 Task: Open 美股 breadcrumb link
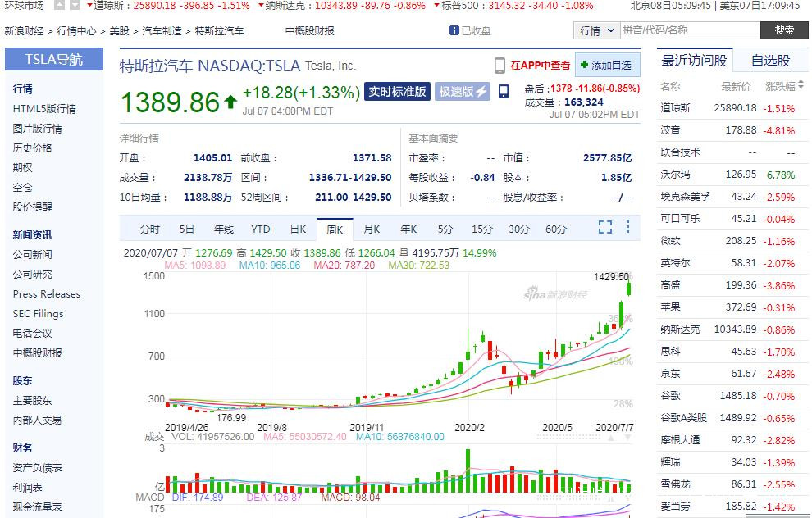tap(119, 31)
